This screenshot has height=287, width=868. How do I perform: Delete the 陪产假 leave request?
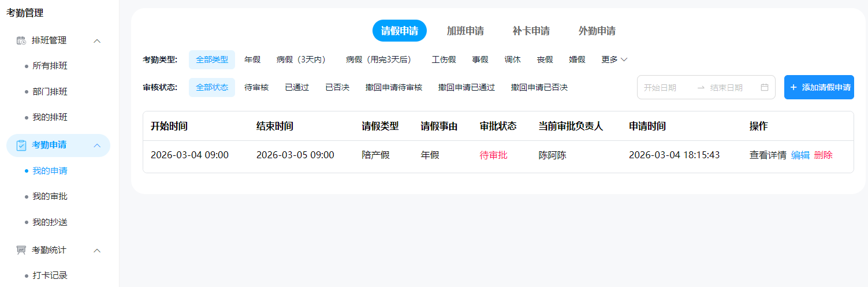click(823, 155)
